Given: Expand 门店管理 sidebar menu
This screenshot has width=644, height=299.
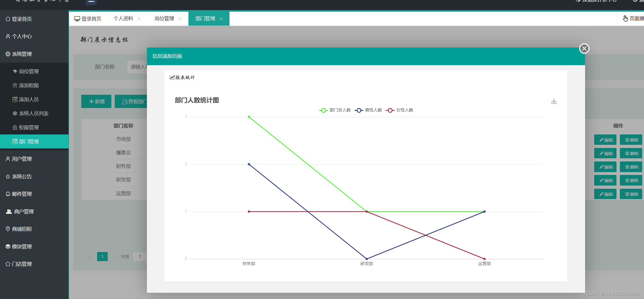Looking at the screenshot, I should pos(34,264).
